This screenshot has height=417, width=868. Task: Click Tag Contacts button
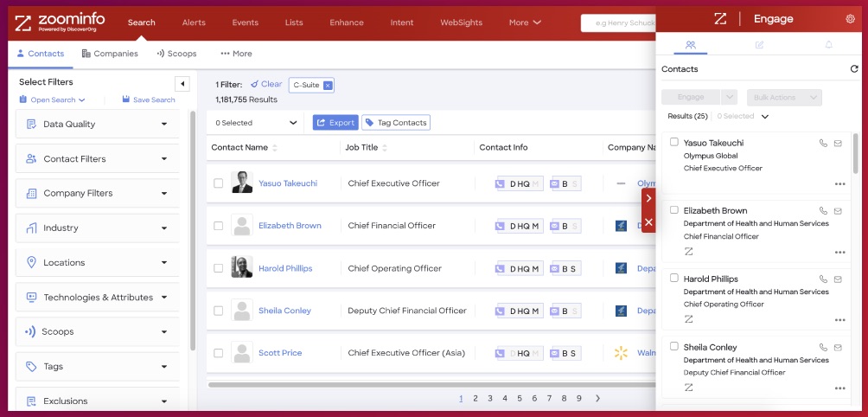(x=396, y=123)
